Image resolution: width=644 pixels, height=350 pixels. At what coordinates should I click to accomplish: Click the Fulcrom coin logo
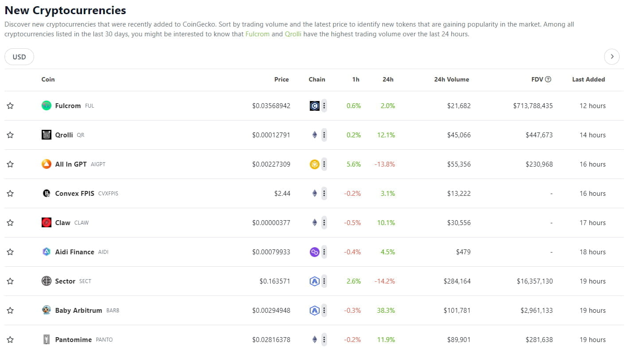click(x=46, y=105)
